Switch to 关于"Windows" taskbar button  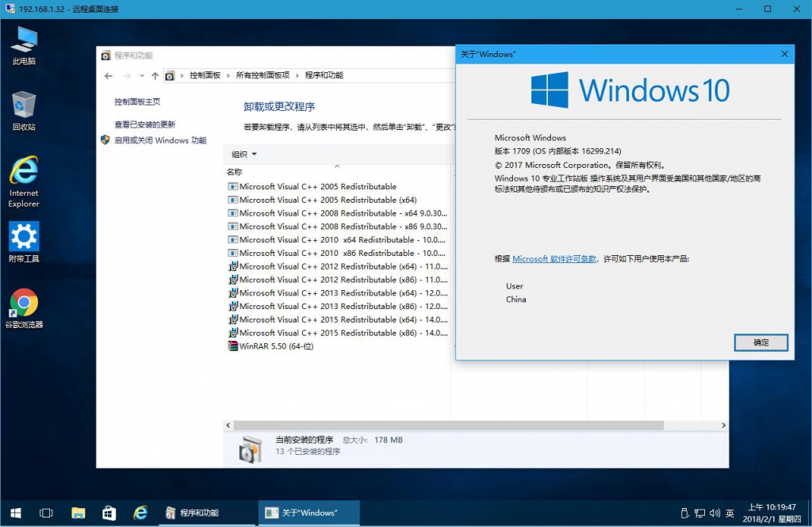click(x=308, y=513)
